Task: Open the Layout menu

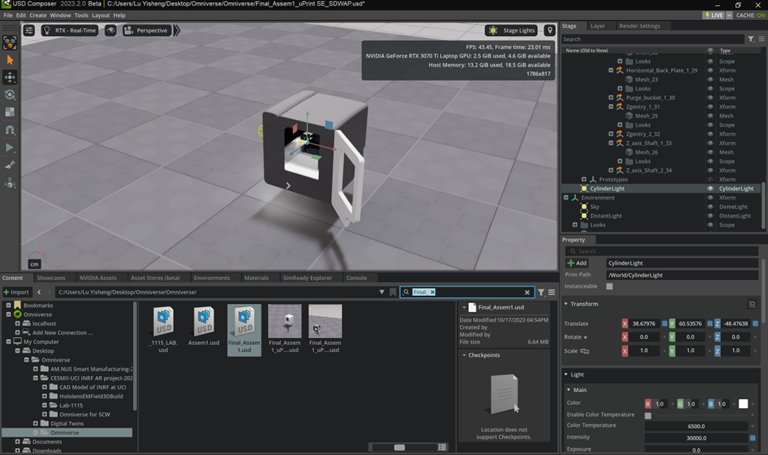Action: click(101, 15)
